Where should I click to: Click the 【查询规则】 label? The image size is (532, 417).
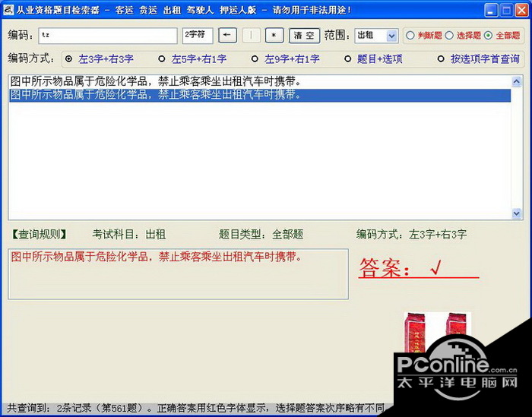(x=39, y=234)
